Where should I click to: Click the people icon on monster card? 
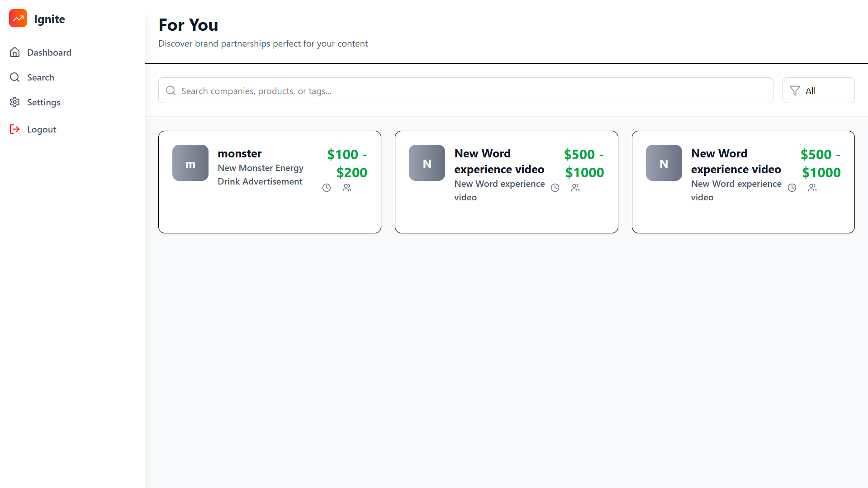coord(347,188)
